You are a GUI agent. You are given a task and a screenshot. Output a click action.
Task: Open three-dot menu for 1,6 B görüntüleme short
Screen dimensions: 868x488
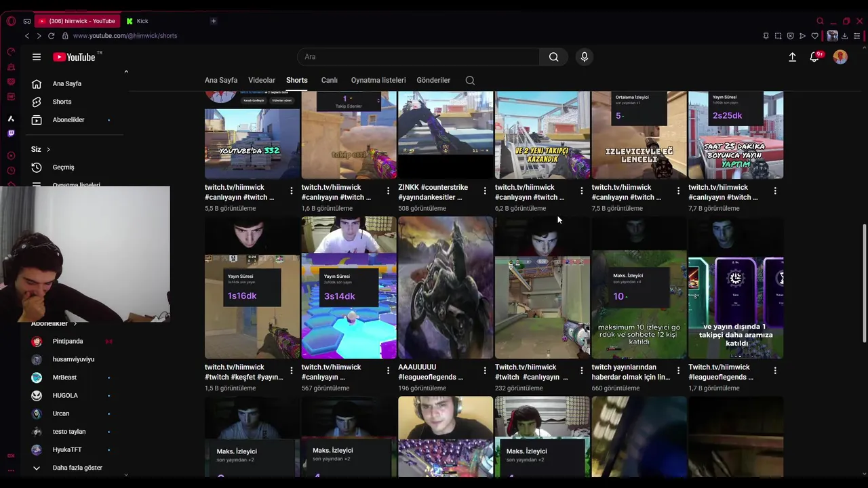(x=389, y=191)
